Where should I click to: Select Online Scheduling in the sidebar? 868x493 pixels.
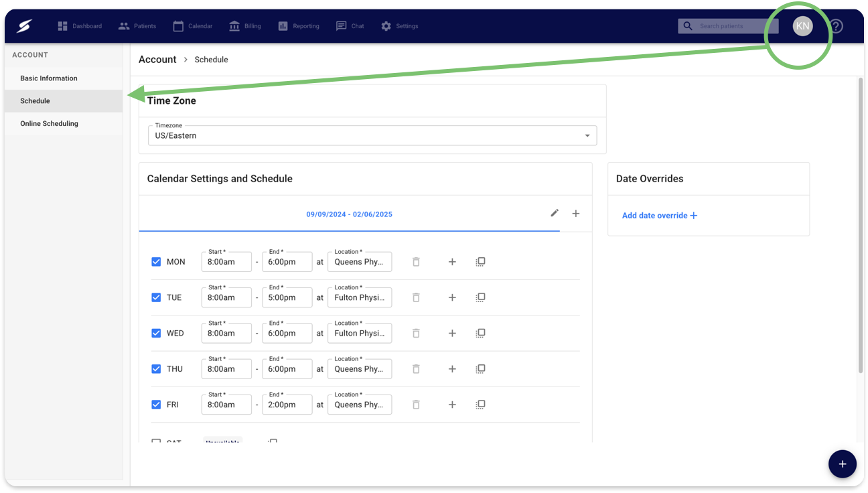(x=64, y=124)
